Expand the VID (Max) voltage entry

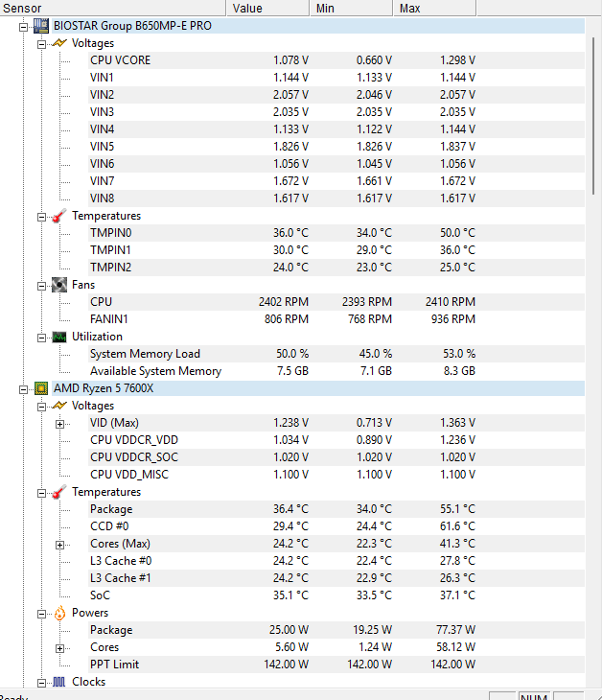click(x=59, y=423)
